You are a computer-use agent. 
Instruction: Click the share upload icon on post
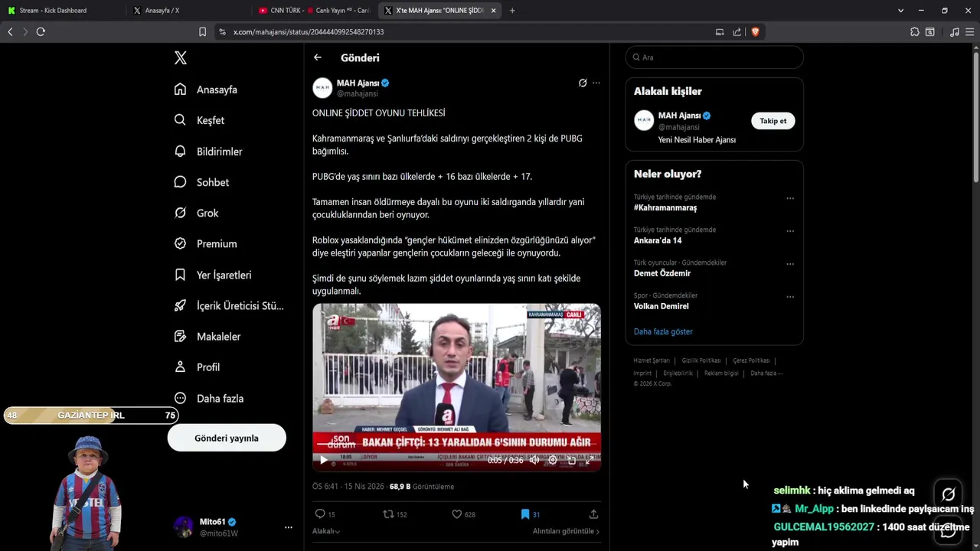593,514
